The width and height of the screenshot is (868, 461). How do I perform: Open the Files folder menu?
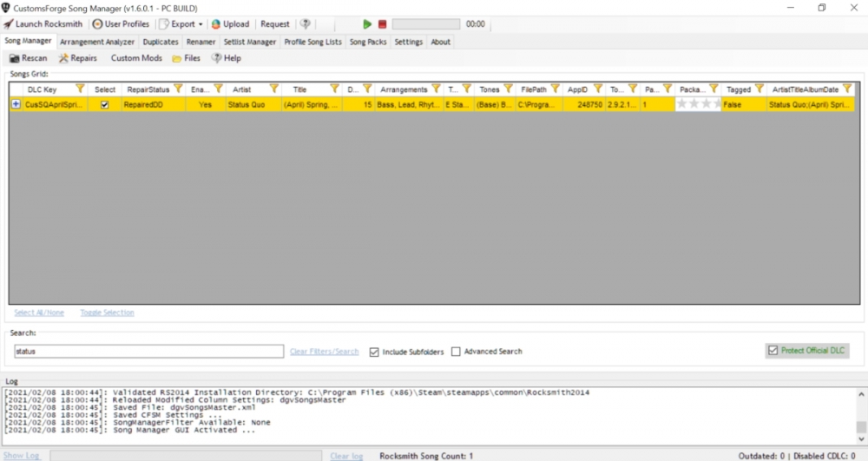[x=186, y=58]
